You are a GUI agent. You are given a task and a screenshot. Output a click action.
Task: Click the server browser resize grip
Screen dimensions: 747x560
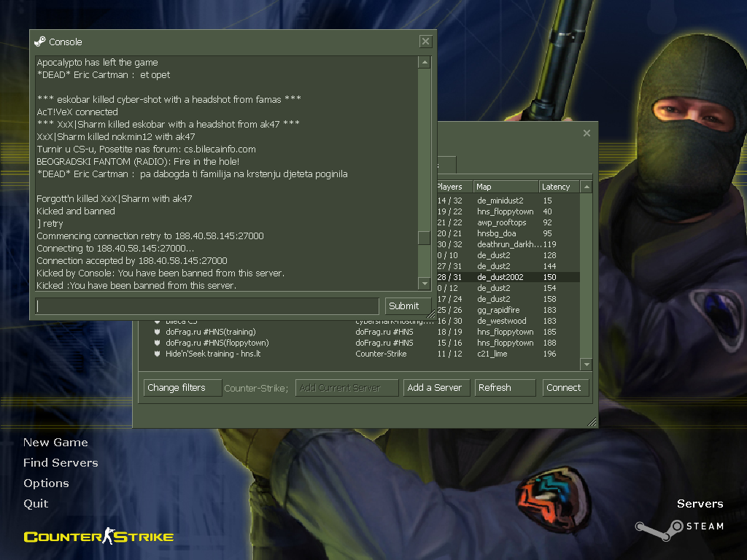(x=592, y=422)
